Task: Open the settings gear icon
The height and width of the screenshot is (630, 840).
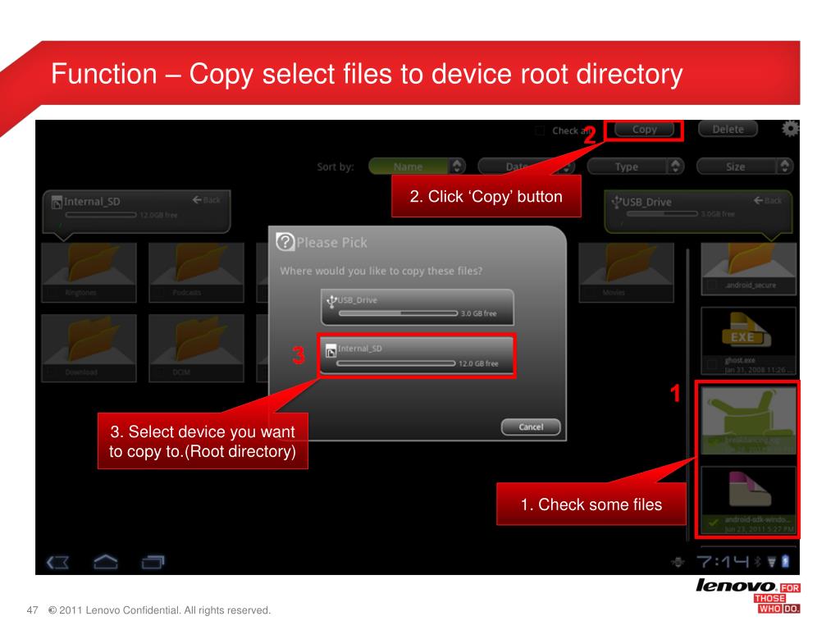Action: [790, 129]
